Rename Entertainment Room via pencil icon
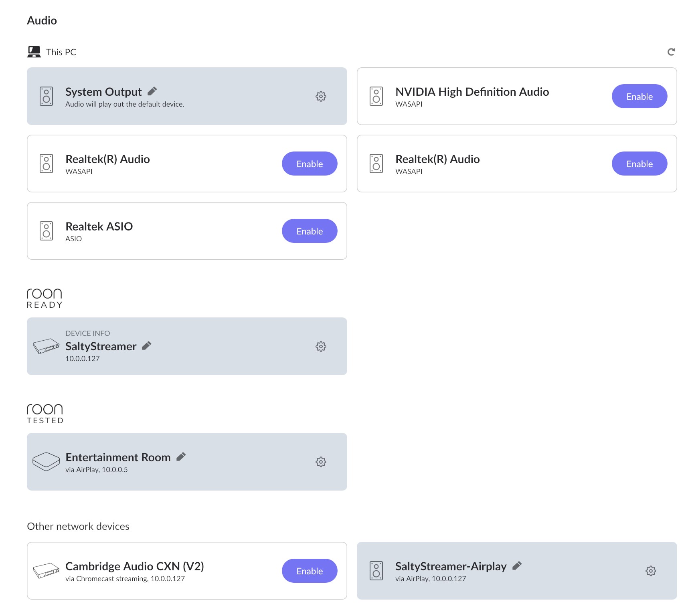This screenshot has width=700, height=610. point(181,456)
